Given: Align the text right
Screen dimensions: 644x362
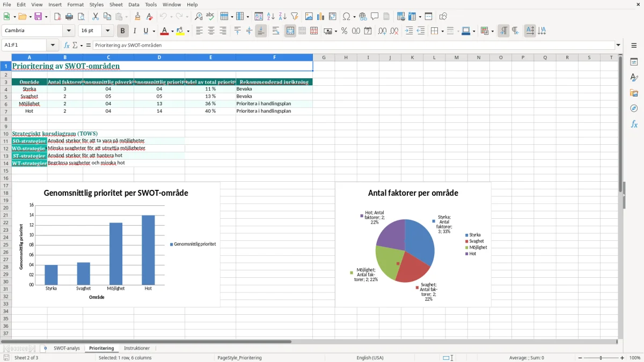Looking at the screenshot, I should 223,31.
